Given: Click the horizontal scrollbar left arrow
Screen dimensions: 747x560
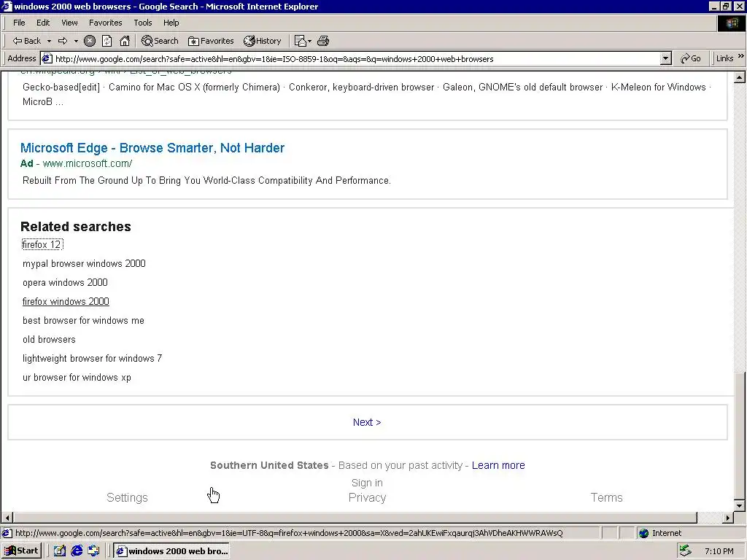Looking at the screenshot, I should coord(7,518).
